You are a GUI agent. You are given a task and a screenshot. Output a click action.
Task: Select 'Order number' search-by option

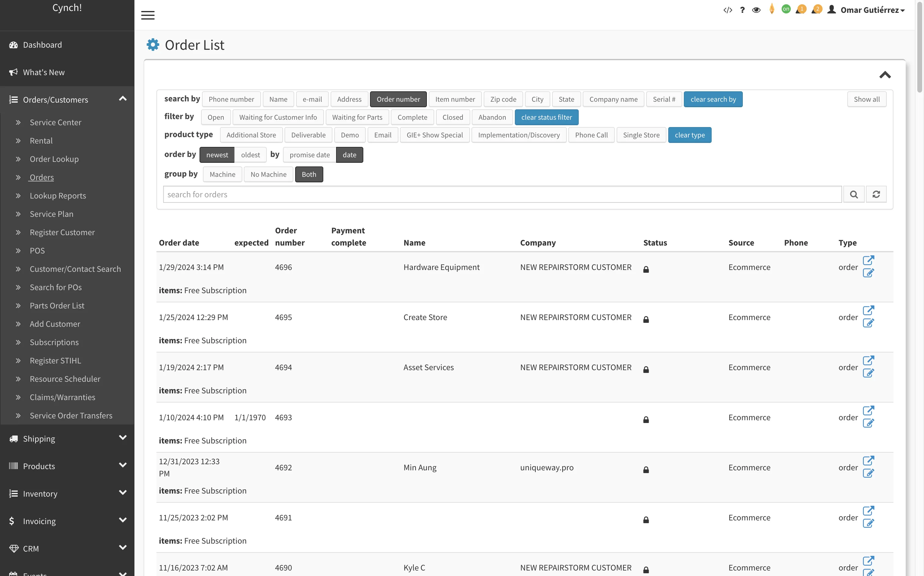398,99
